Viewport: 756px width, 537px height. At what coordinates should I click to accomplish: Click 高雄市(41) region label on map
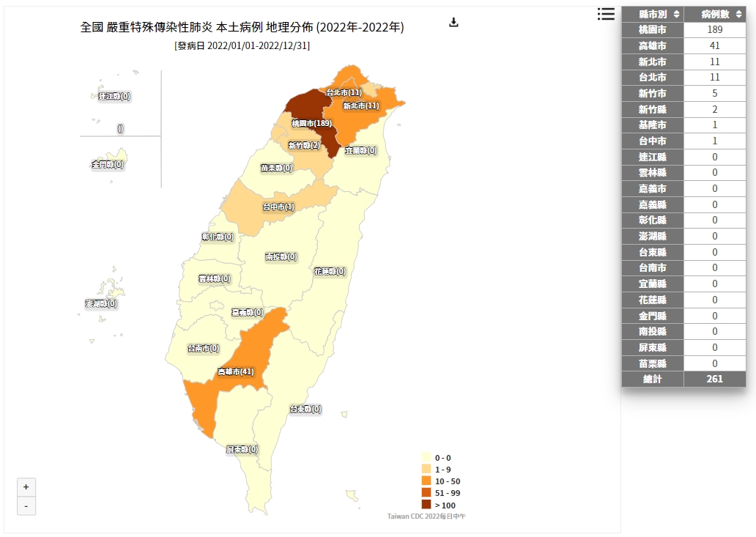click(x=236, y=371)
